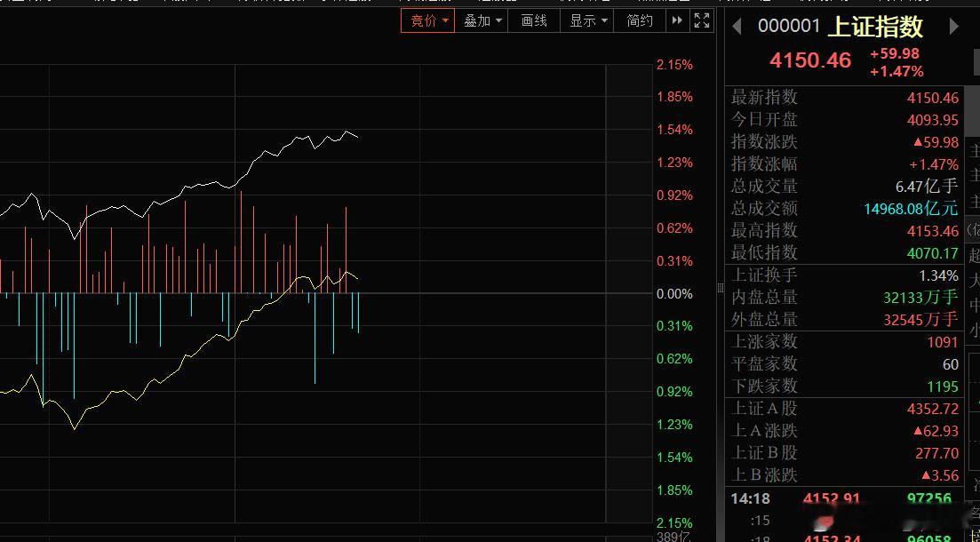980x542 pixels.
Task: Click 上证换手 value 1.34%
Action: (939, 275)
